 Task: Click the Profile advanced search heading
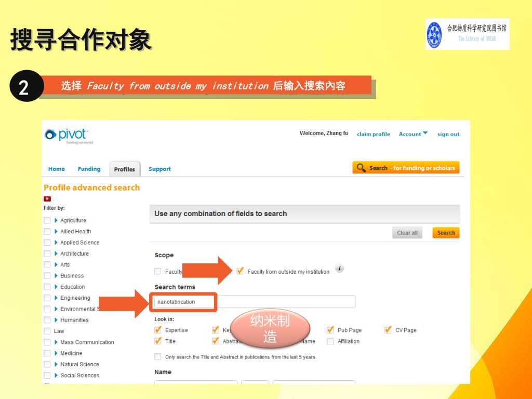pyautogui.click(x=91, y=188)
